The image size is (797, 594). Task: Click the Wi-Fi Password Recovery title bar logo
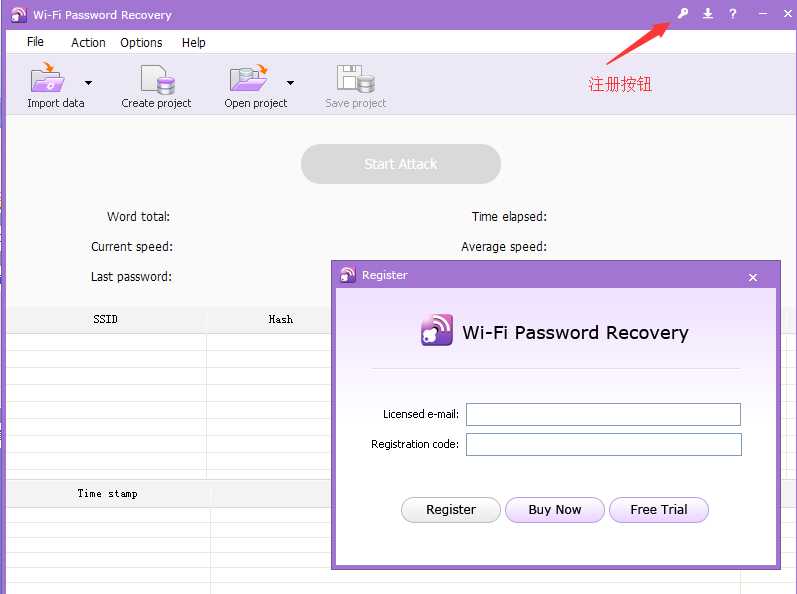pyautogui.click(x=19, y=15)
